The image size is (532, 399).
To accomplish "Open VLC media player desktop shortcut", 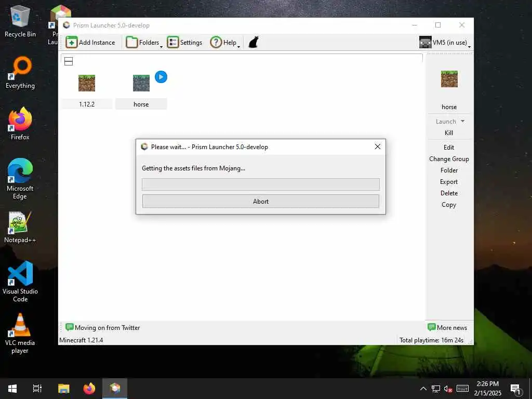I will (x=20, y=334).
